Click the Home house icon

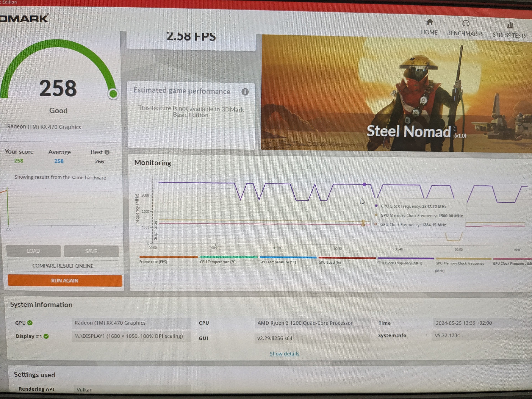[x=429, y=22]
